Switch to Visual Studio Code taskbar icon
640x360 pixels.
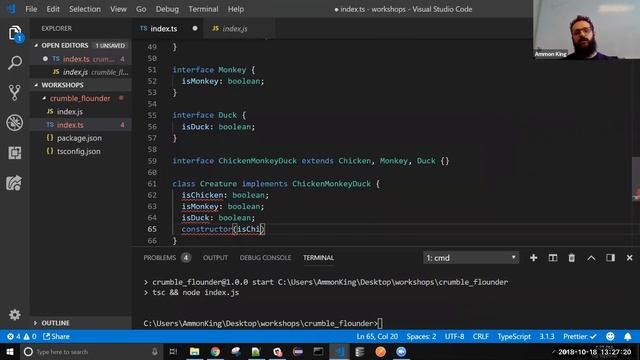tap(339, 351)
